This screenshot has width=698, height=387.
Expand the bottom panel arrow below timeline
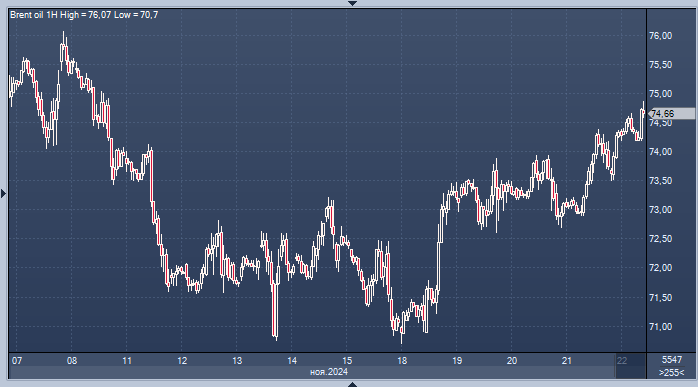(352, 384)
